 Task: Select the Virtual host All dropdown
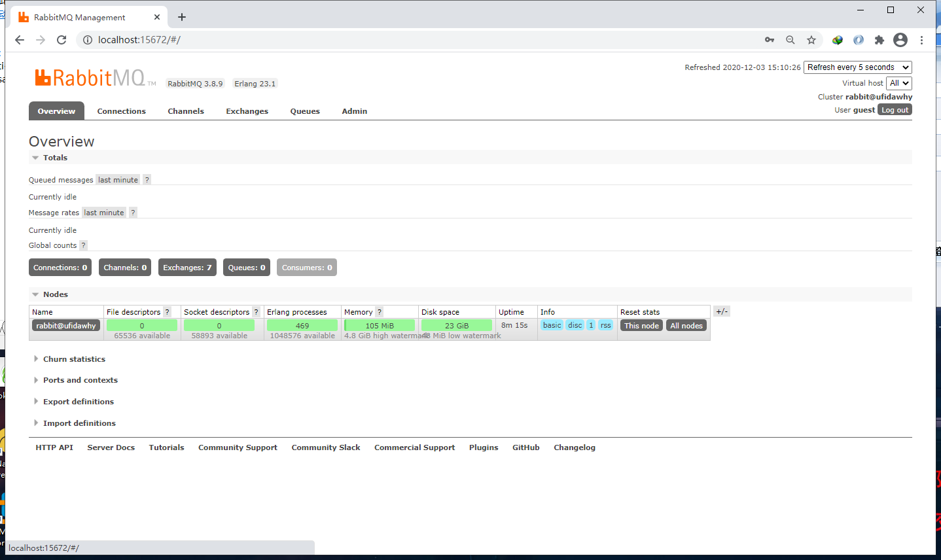[898, 83]
